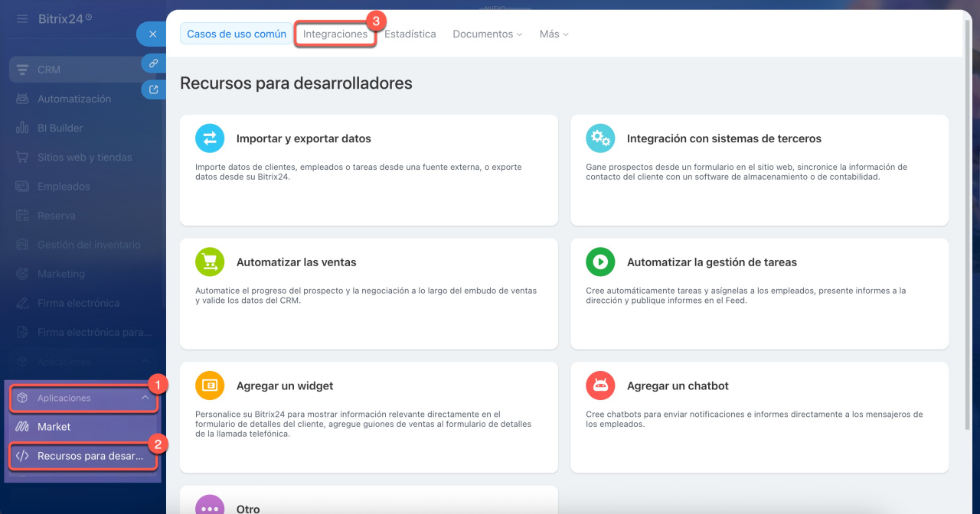The height and width of the screenshot is (514, 980).
Task: Click the Automatizar las ventas cart icon
Action: click(210, 262)
